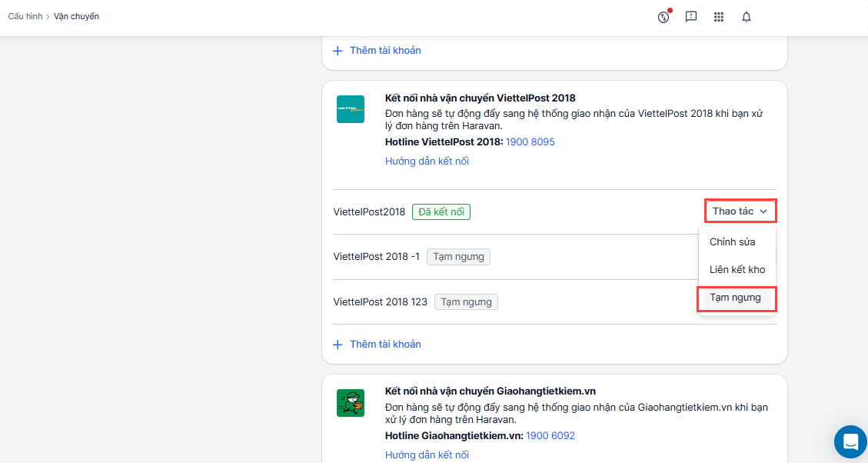Choose Liên kết kho menu option
Viewport: 868px width, 463px height.
737,270
